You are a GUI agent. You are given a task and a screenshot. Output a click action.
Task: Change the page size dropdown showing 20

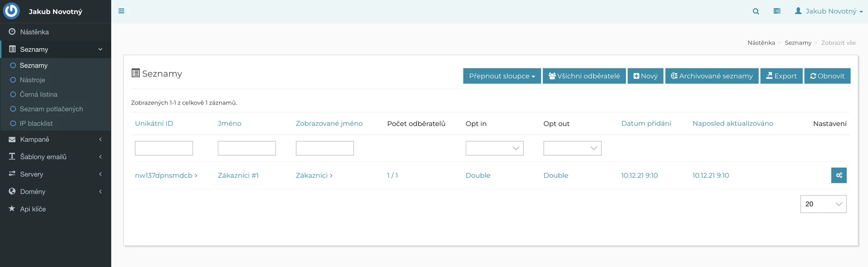coord(823,204)
